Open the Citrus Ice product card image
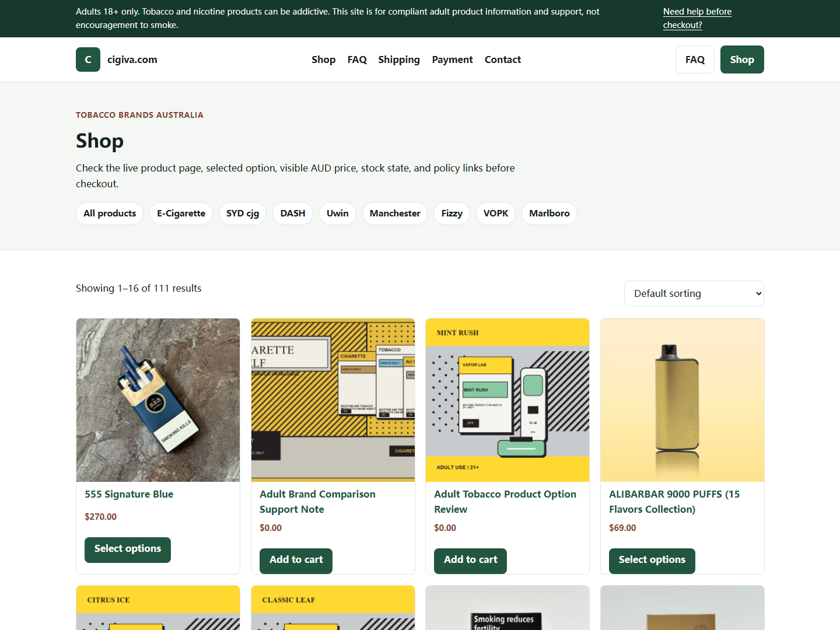This screenshot has height=630, width=840. click(x=158, y=608)
